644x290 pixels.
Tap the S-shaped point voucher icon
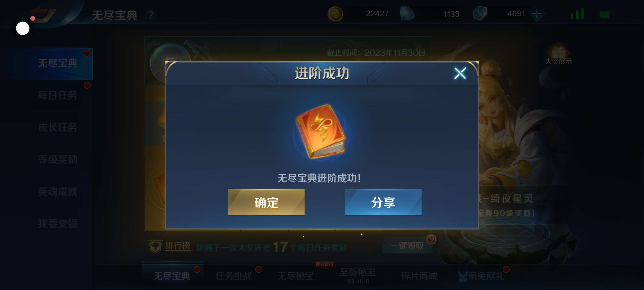click(480, 13)
